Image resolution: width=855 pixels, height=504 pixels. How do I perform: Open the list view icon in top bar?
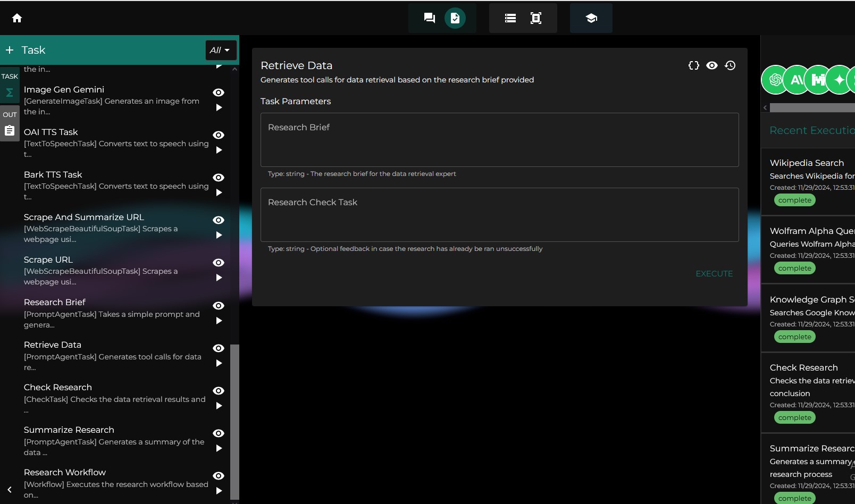click(x=510, y=18)
